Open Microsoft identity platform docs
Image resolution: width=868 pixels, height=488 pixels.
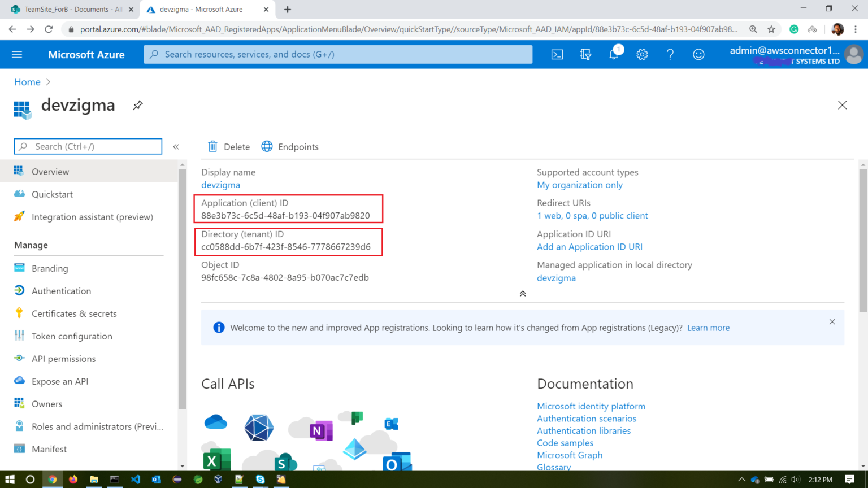pyautogui.click(x=591, y=406)
